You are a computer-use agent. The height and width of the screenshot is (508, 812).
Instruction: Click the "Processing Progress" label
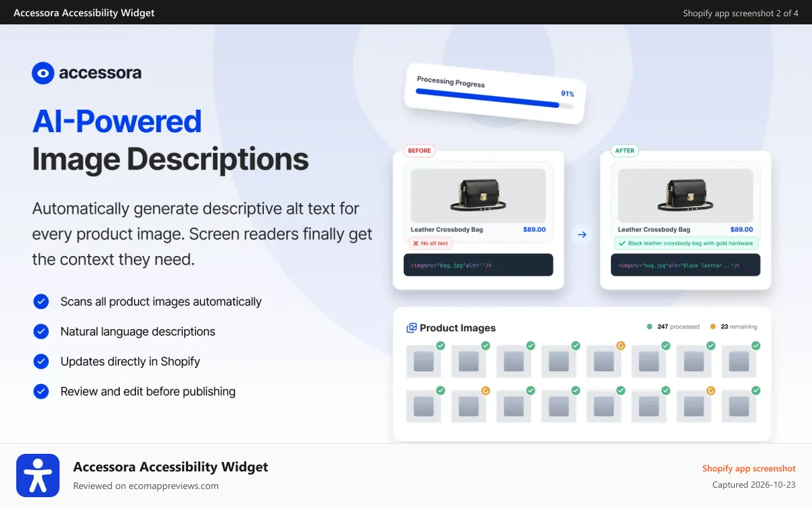point(451,82)
